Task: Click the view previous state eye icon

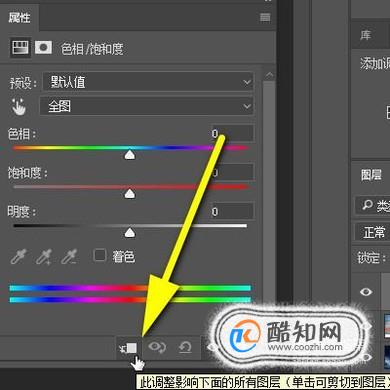Action: pyautogui.click(x=157, y=347)
